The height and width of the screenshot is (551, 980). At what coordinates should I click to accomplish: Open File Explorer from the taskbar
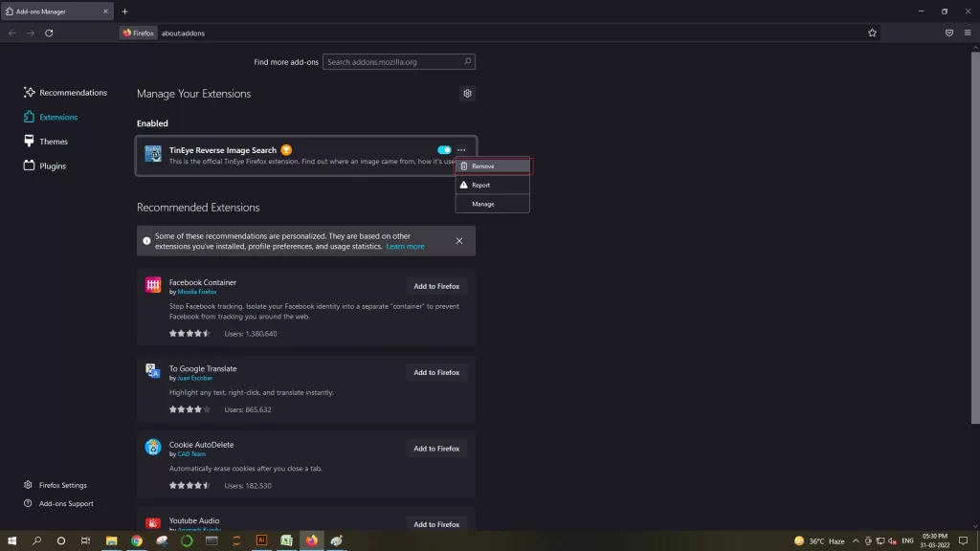111,540
